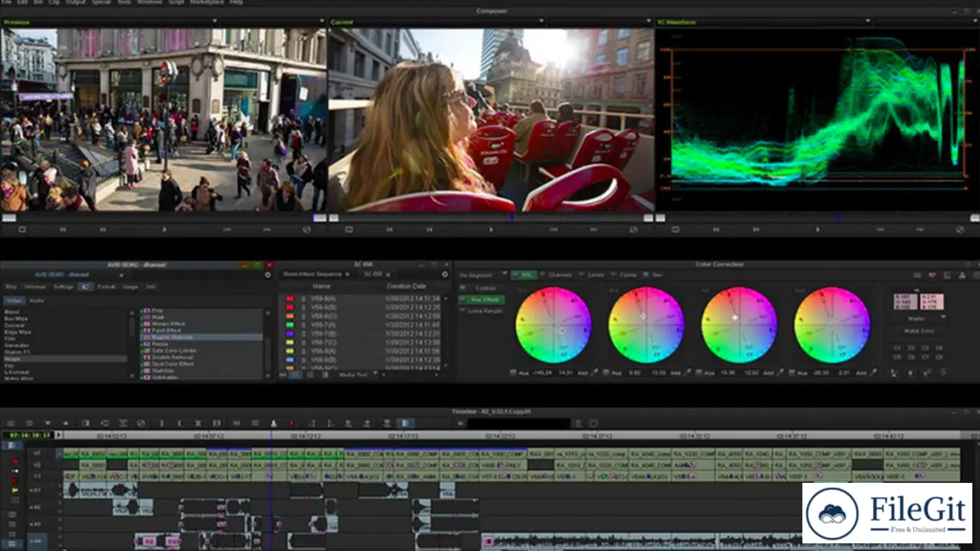Click the red marker icon in timeline toolbar
The image size is (980, 551).
pos(292,423)
